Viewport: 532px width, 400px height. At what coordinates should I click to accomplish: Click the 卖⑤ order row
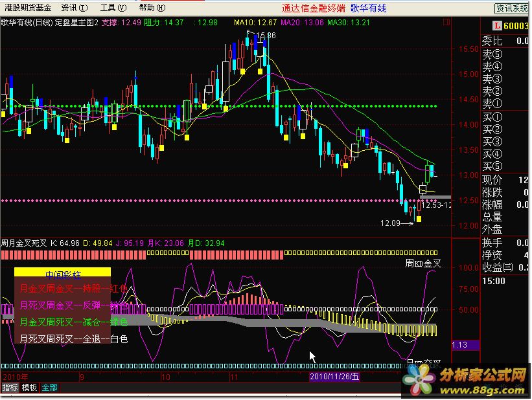pyautogui.click(x=505, y=54)
